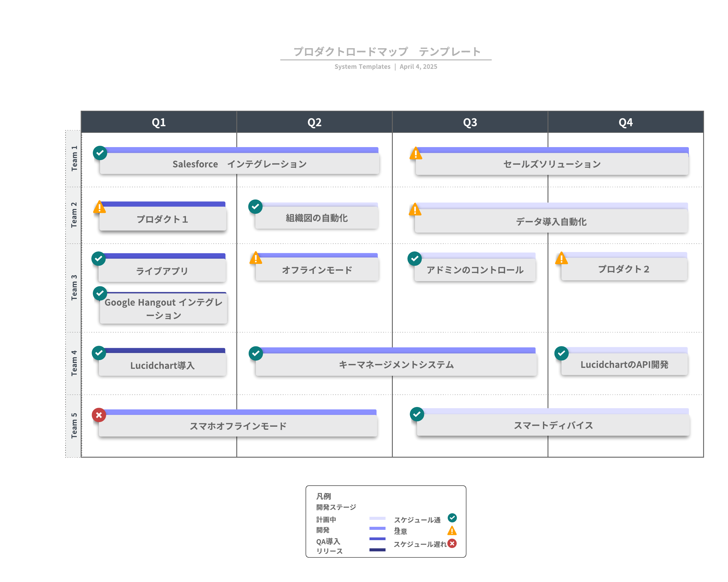Image resolution: width=728 pixels, height=582 pixels.
Task: Click the warning triangle on プロダクト１ card
Action: tap(99, 208)
